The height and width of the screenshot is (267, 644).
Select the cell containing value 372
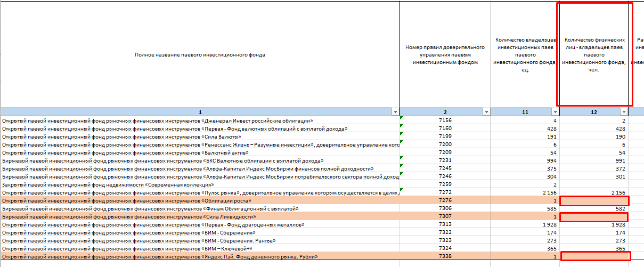coord(594,168)
